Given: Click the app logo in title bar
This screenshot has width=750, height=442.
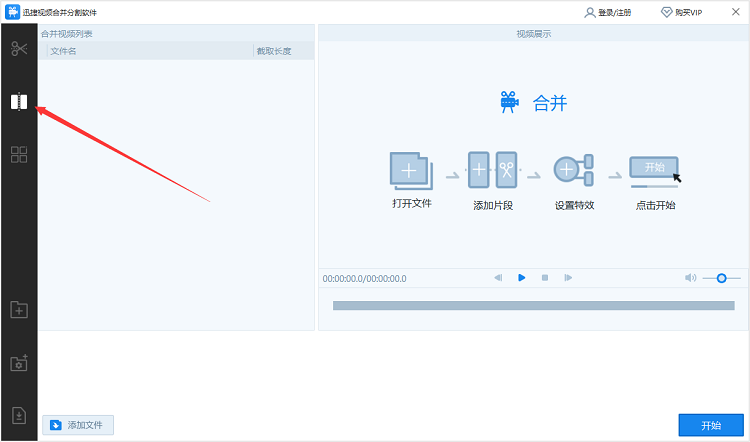Looking at the screenshot, I should 12,12.
